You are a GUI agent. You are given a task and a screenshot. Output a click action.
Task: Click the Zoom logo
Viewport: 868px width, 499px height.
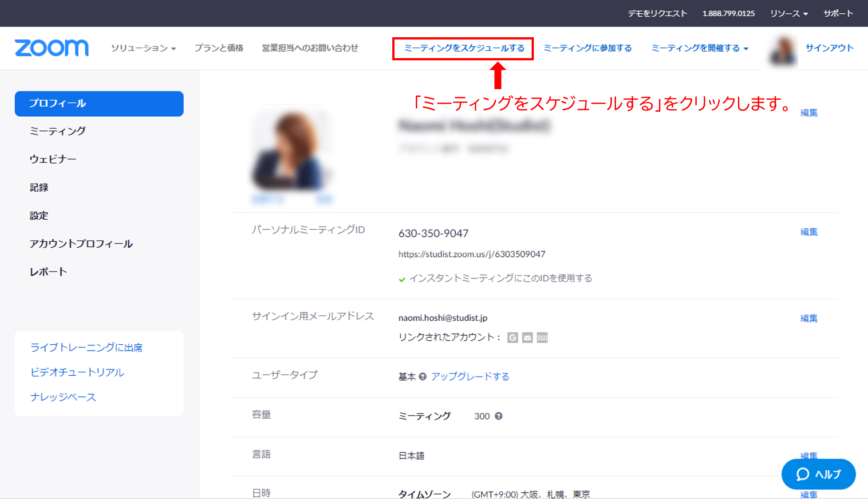coord(51,48)
